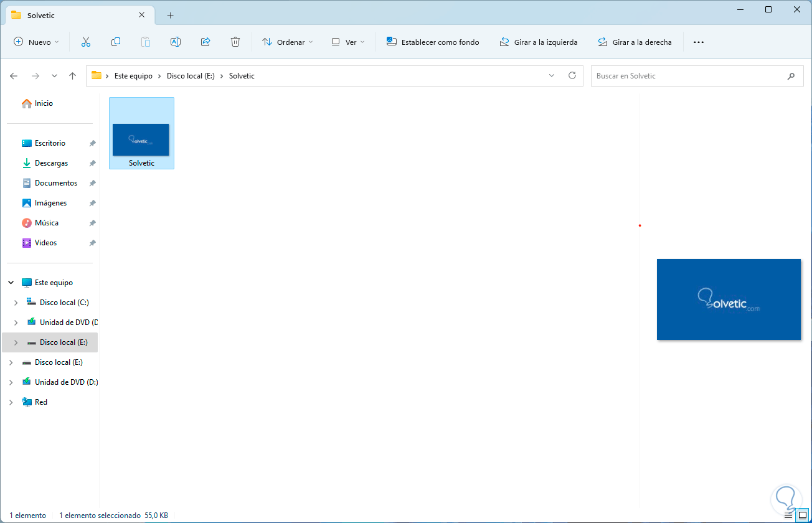Click Establecer como fondo button
Screen dimensions: 812x523
tap(433, 42)
